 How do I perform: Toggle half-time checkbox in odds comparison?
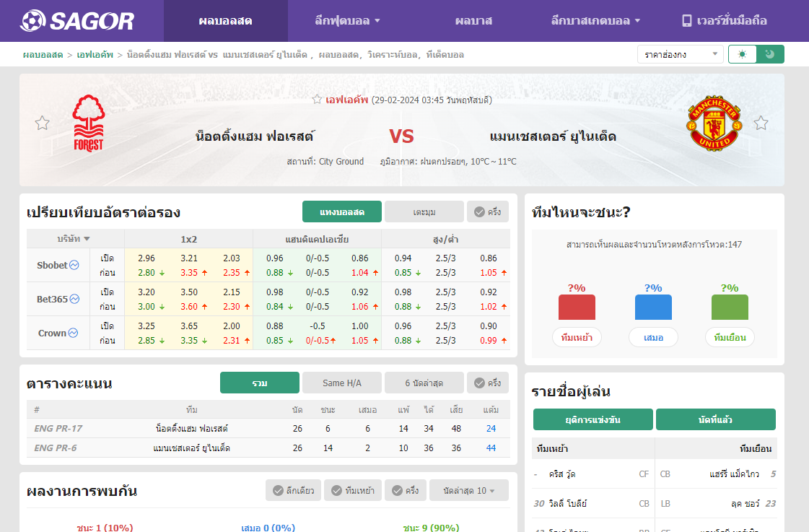tap(488, 212)
